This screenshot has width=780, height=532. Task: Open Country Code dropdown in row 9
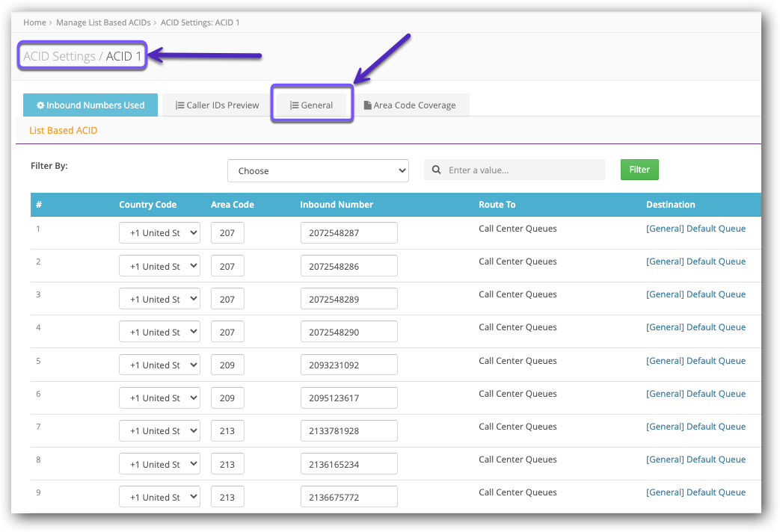159,497
